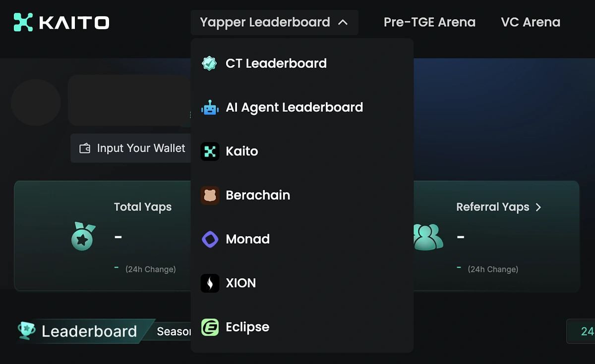Click the Input Your Wallet button
The width and height of the screenshot is (595, 364).
133,148
